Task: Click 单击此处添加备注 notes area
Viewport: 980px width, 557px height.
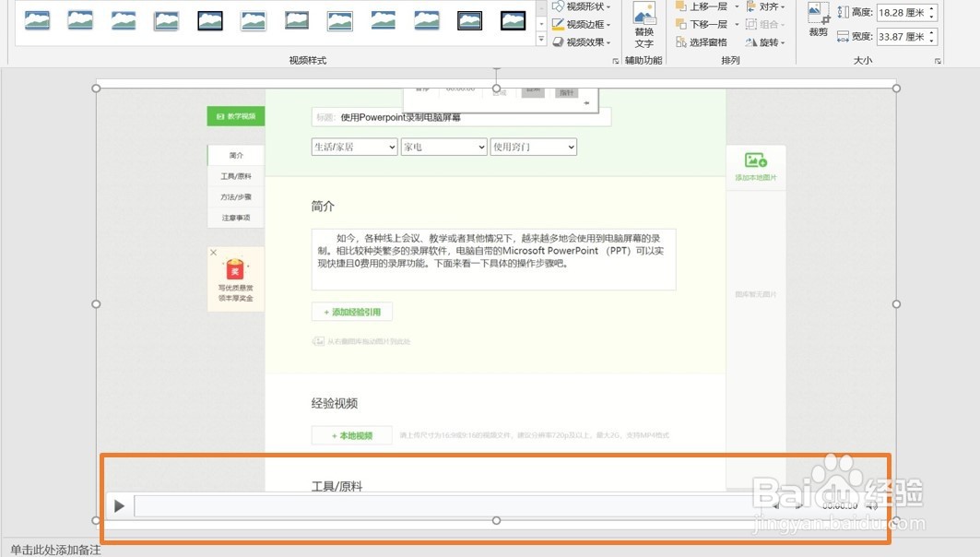Action: (55, 550)
